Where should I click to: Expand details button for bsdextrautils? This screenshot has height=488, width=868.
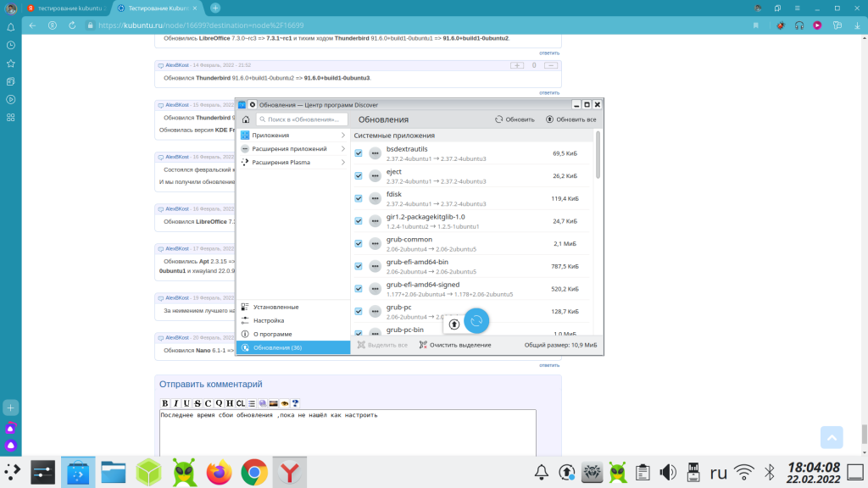[376, 153]
